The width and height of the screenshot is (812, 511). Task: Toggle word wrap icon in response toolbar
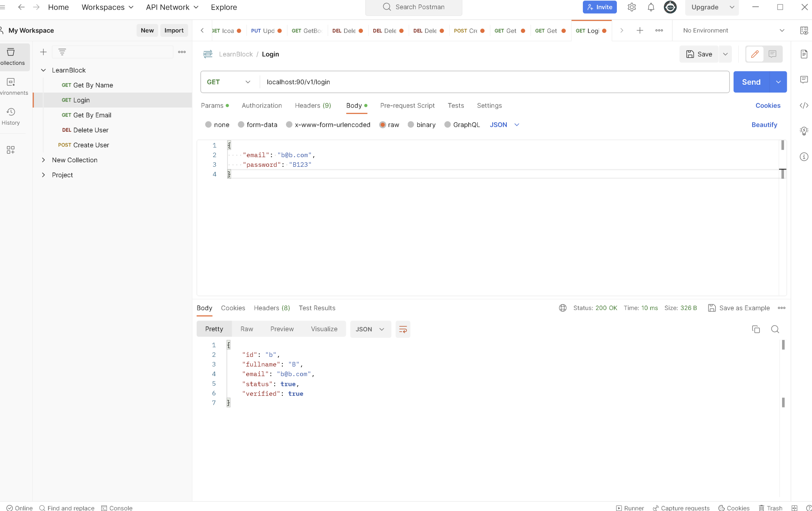[403, 329]
